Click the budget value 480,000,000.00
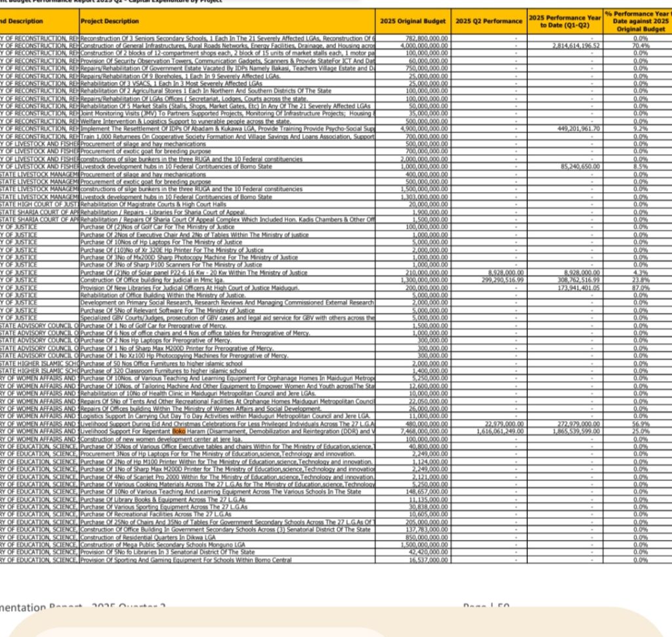The image size is (672, 637). (x=427, y=424)
